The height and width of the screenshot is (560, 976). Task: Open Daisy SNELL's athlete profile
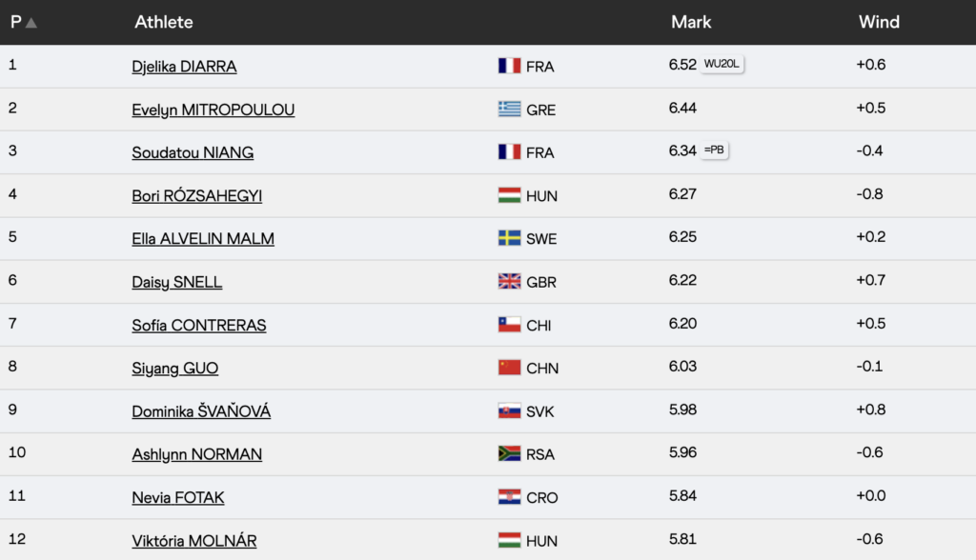(x=176, y=283)
